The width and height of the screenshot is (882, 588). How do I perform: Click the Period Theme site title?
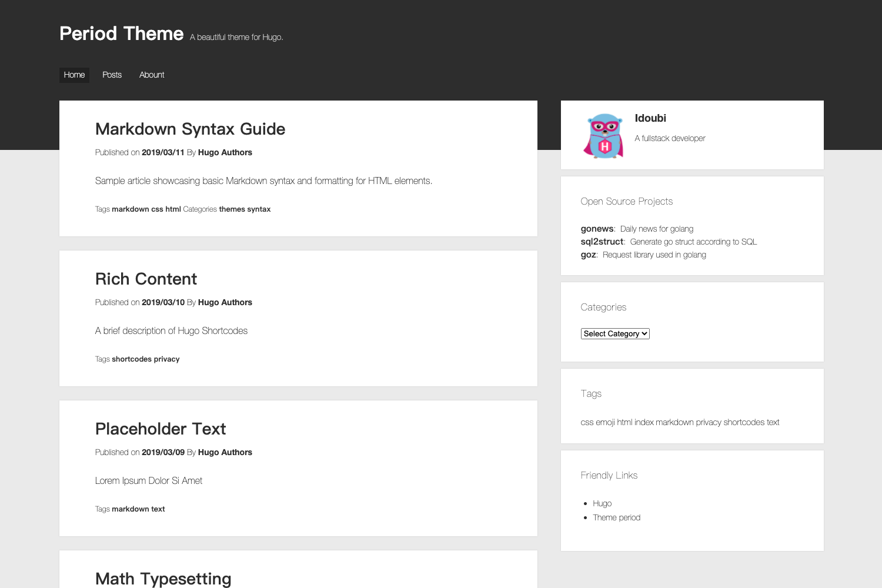(x=122, y=34)
